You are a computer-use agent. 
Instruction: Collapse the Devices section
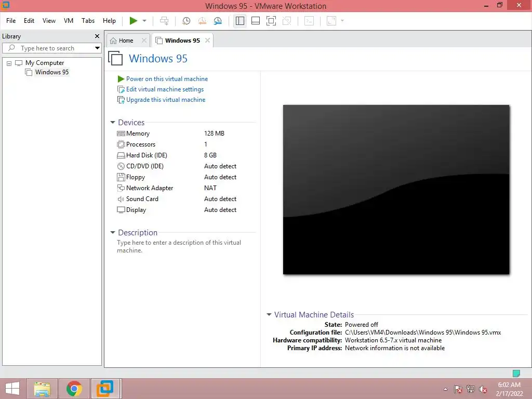[113, 122]
